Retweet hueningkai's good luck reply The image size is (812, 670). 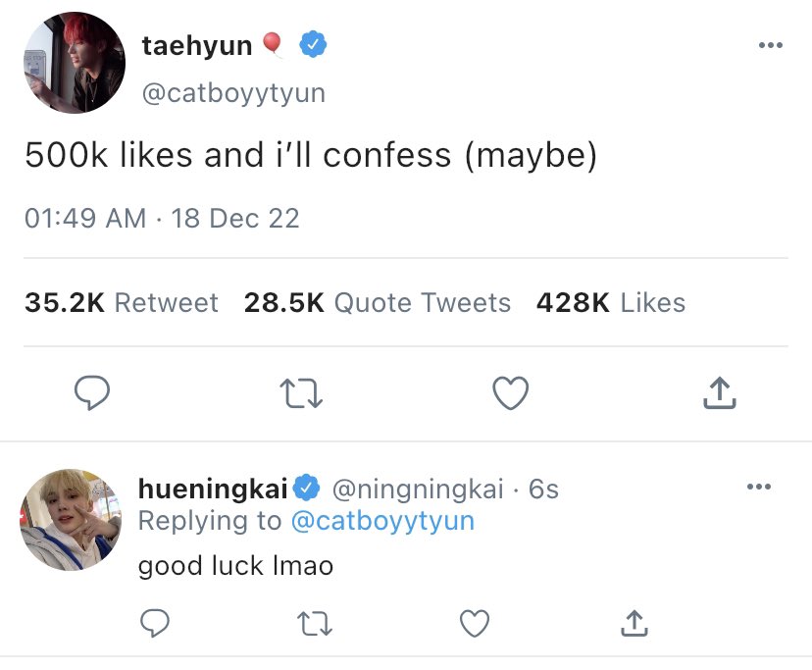tap(315, 623)
